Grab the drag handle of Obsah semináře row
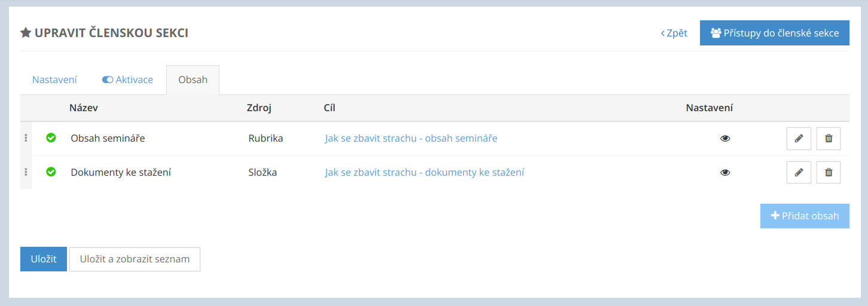 click(x=26, y=138)
